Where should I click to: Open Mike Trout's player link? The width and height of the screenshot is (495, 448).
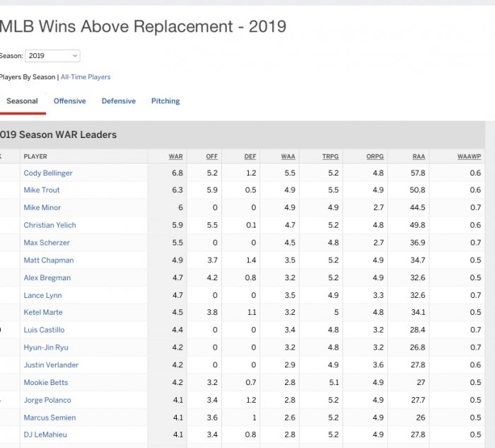(42, 190)
